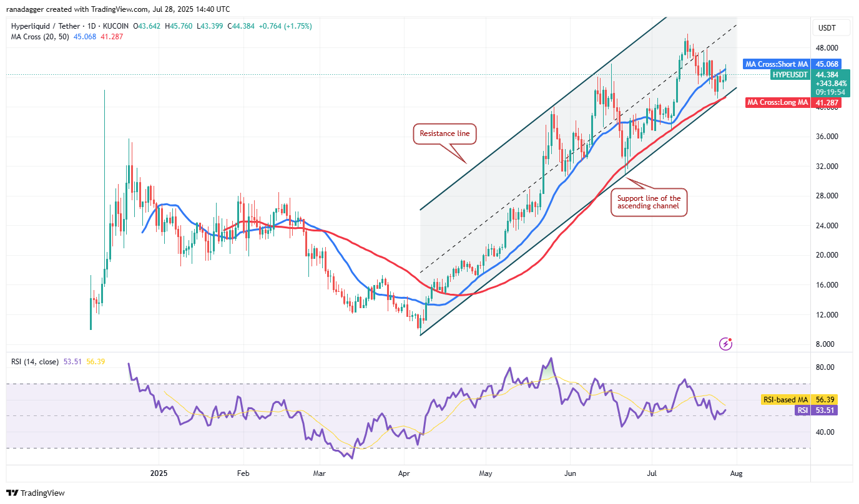Click the May label on time axis
Viewport: 859px width, 504px height.
486,473
